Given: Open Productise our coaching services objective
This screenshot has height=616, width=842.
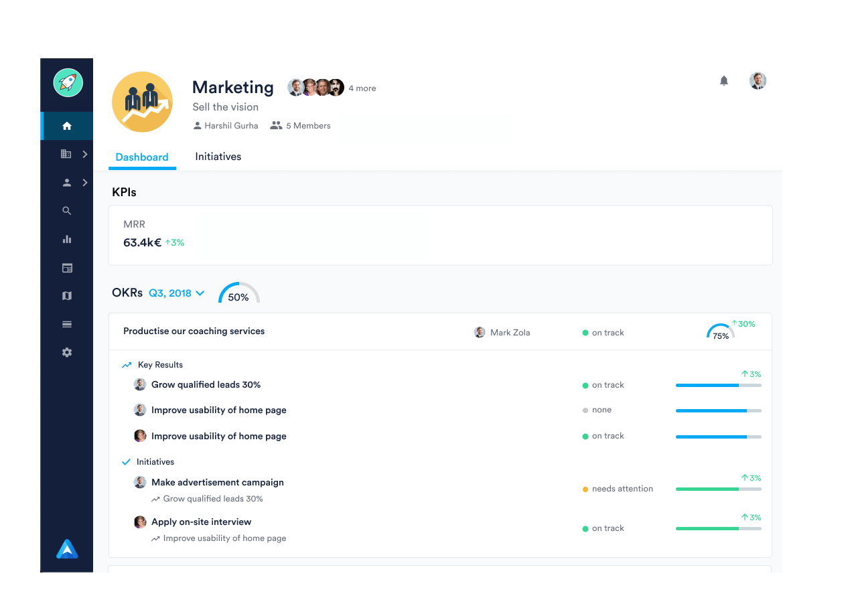Looking at the screenshot, I should point(194,331).
